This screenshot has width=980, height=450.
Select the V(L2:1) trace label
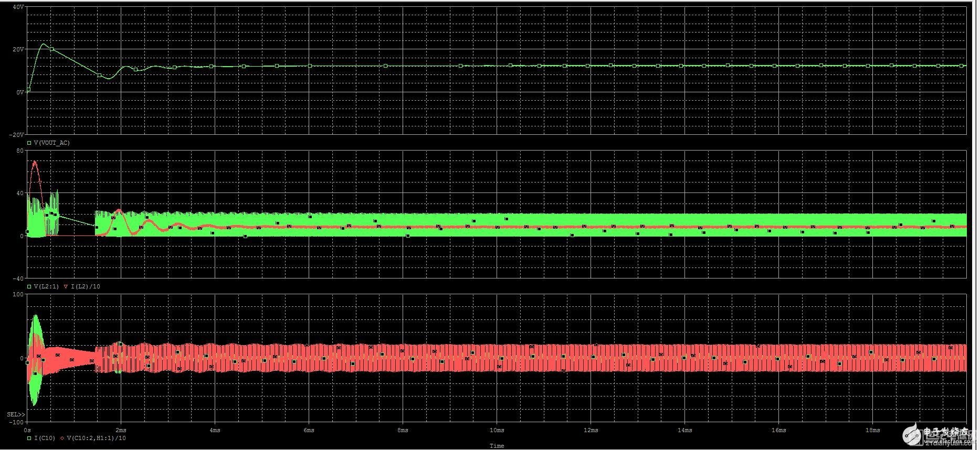(46, 286)
